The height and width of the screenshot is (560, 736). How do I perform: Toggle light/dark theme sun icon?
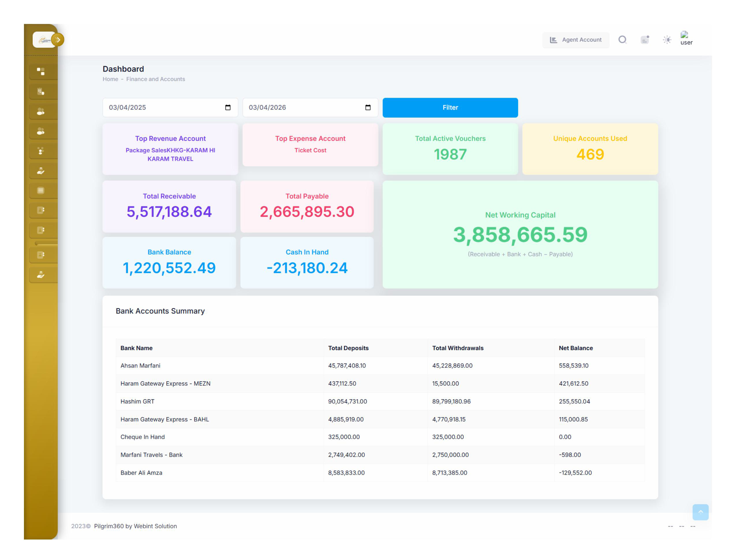[x=667, y=40]
